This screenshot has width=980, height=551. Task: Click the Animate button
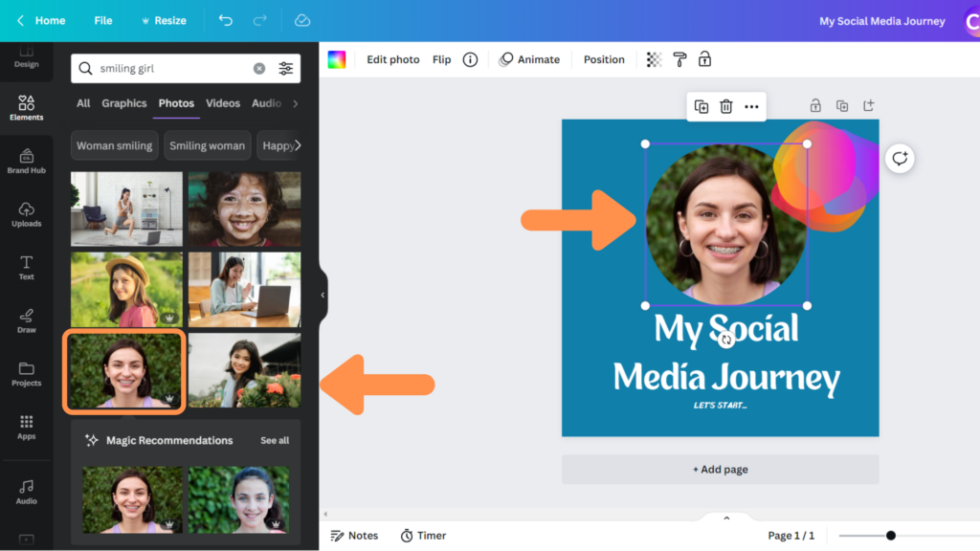tap(529, 59)
